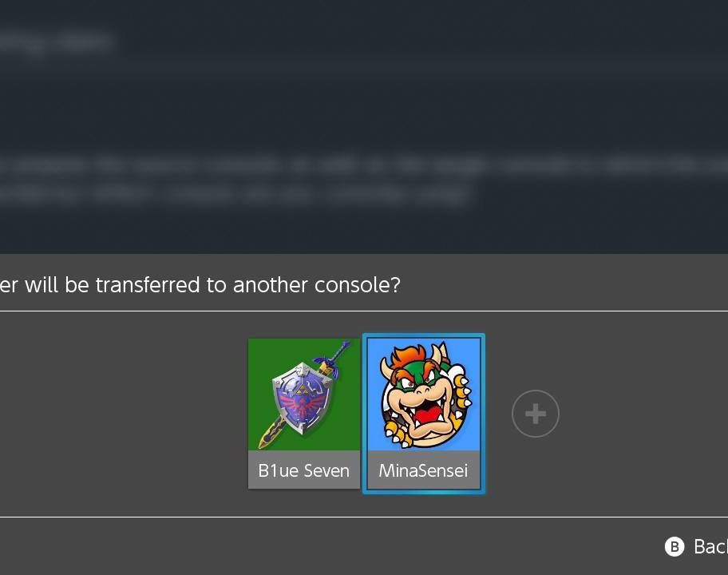Click the B button icon

point(675,547)
